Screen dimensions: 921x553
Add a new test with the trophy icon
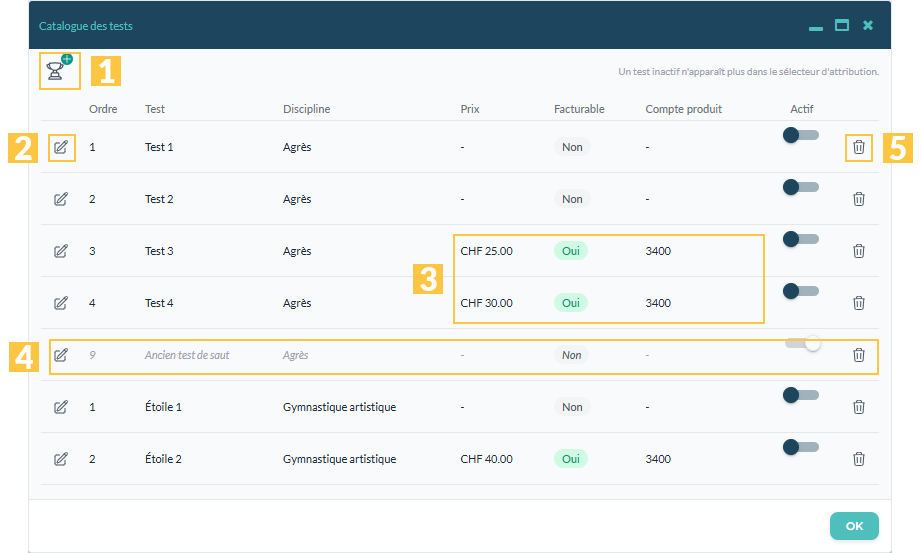59,70
